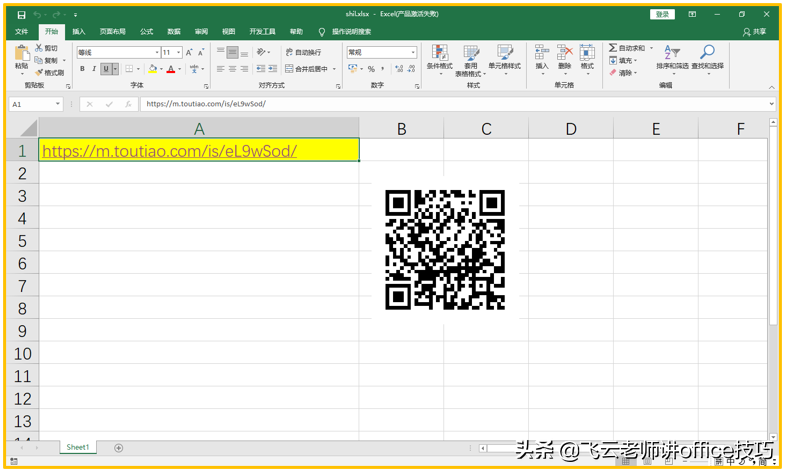Click the percent style icon

pos(371,69)
